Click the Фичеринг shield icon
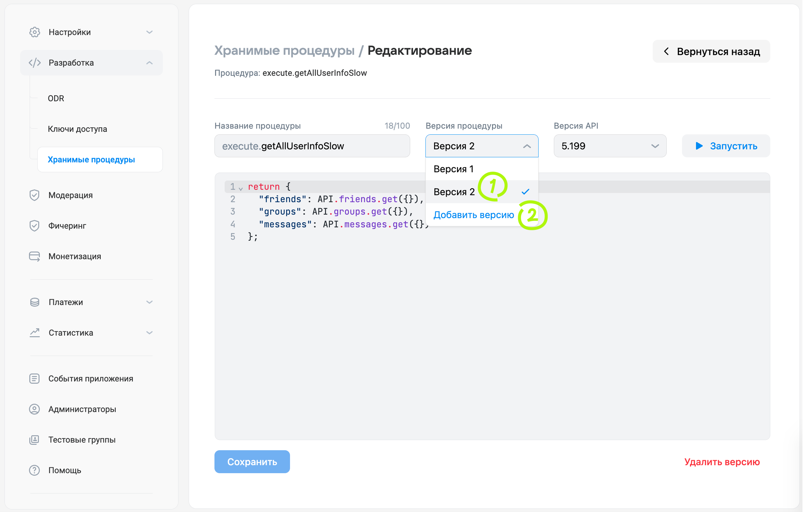The width and height of the screenshot is (812, 512). [34, 226]
